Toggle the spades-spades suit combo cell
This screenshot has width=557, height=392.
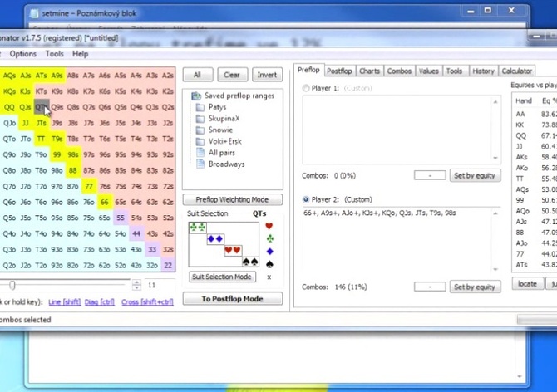pyautogui.click(x=250, y=262)
